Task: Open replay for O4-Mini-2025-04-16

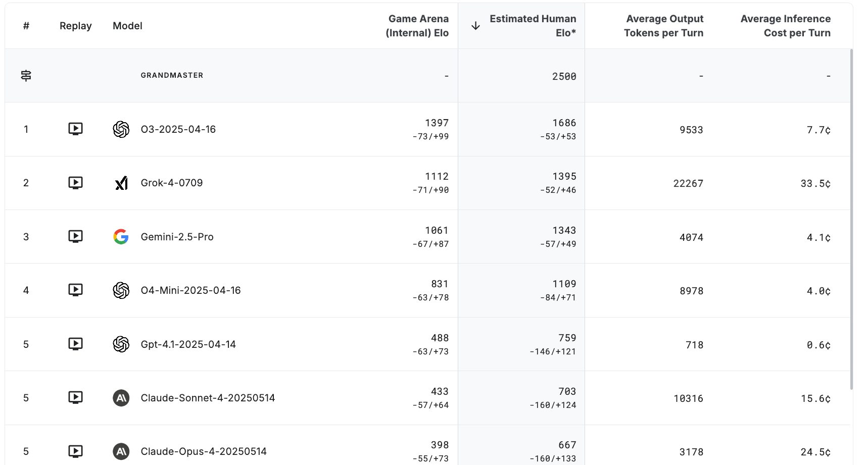Action: coord(75,290)
